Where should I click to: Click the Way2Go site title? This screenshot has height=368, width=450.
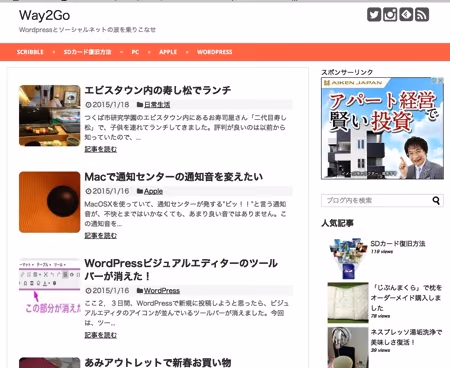[44, 15]
